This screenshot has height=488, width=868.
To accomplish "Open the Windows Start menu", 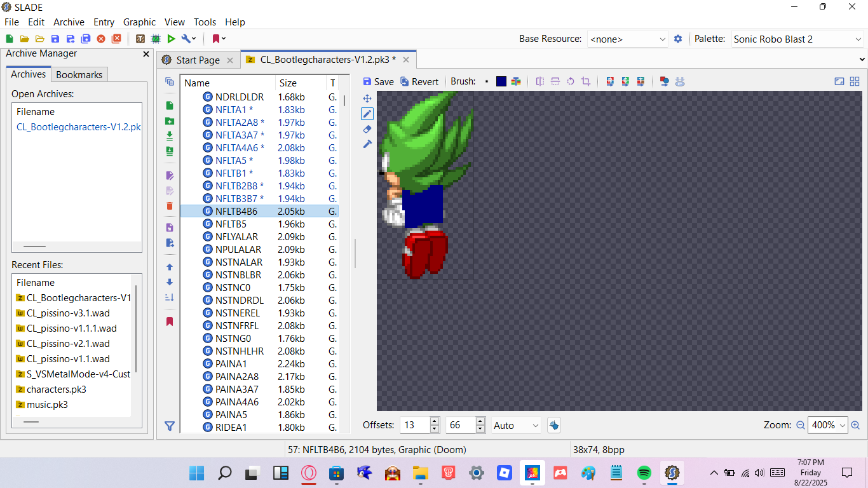I will point(197,473).
